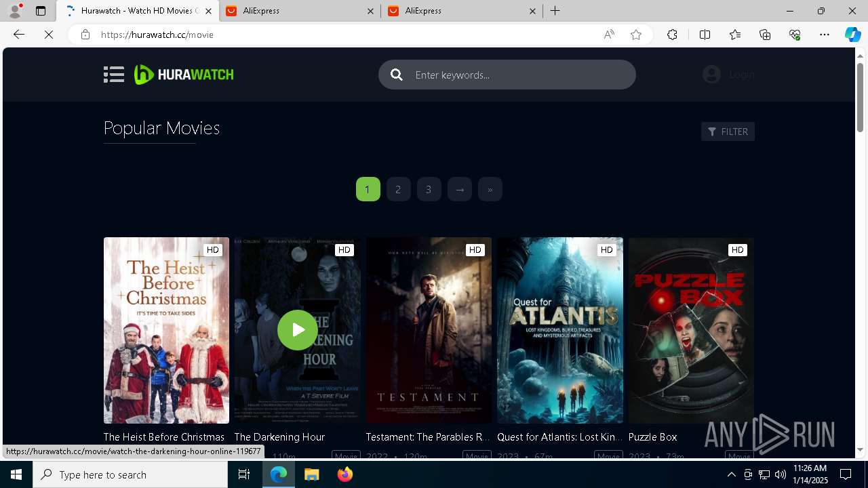The image size is (868, 488).
Task: Click the taskbar search box
Action: [130, 474]
